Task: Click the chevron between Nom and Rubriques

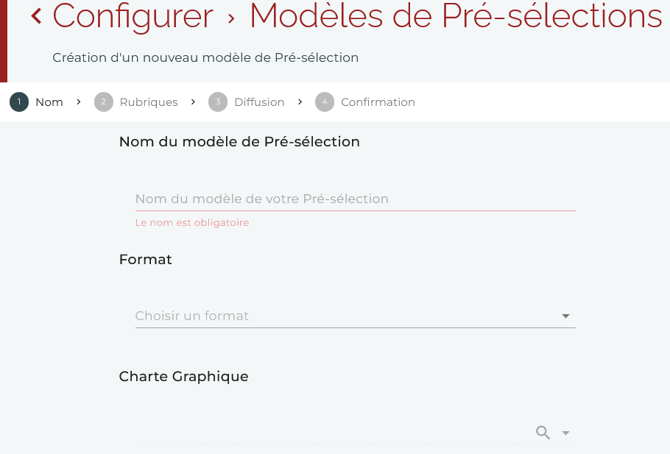Action: [79, 102]
